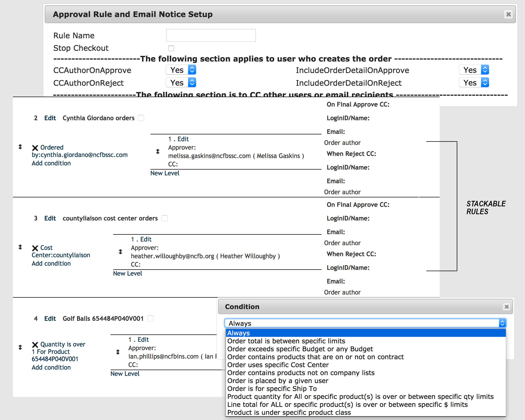Add condition to Cynthia Giordano orders rule
This screenshot has height=420, width=525.
[x=51, y=163]
